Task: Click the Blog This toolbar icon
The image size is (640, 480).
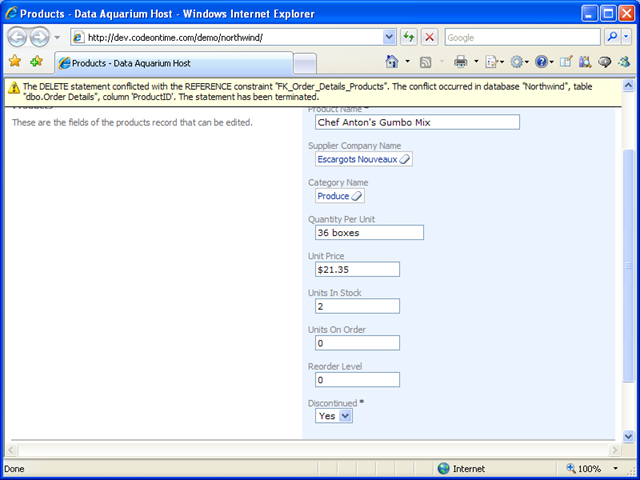Action: click(x=566, y=62)
